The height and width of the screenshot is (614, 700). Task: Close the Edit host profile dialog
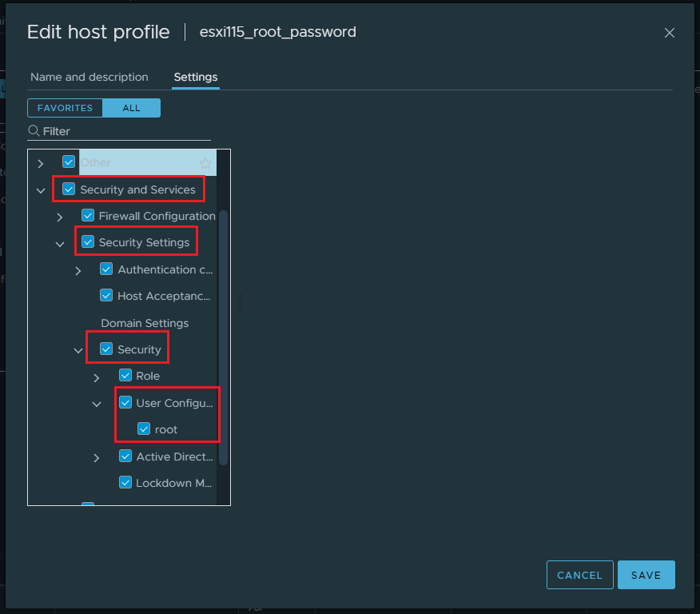(670, 33)
